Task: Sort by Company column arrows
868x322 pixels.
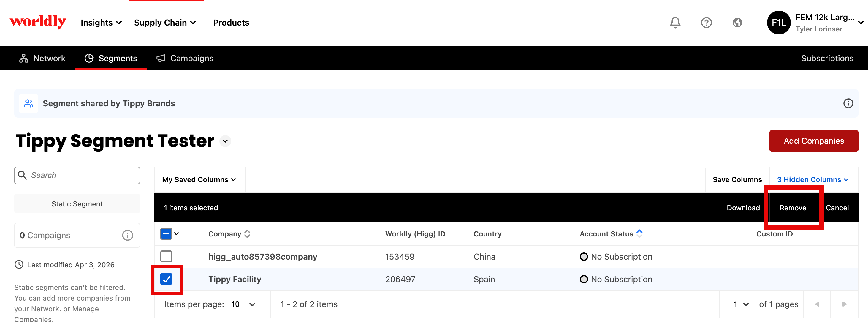Action: [247, 234]
